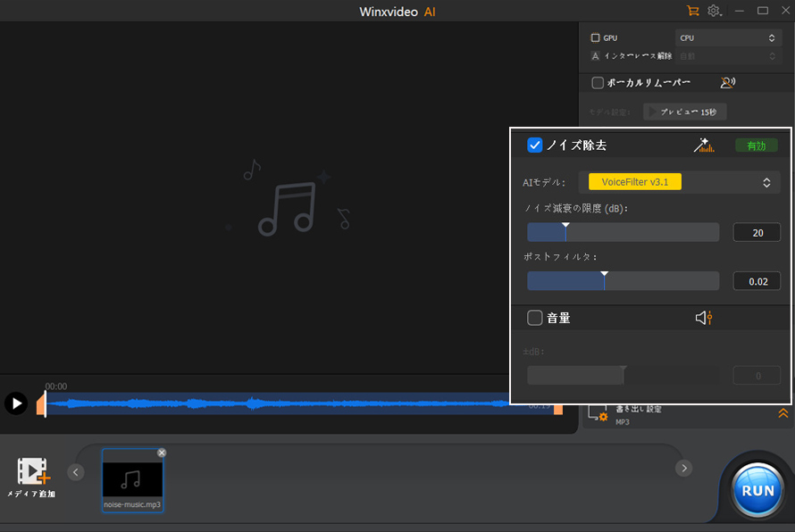Click the volume speaker icon

[x=704, y=318]
